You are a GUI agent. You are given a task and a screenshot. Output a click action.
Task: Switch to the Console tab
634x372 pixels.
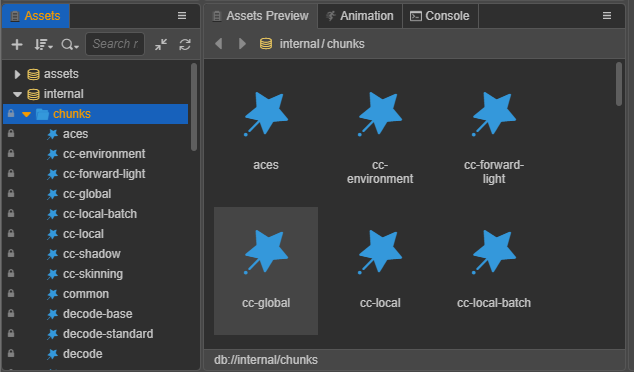440,16
